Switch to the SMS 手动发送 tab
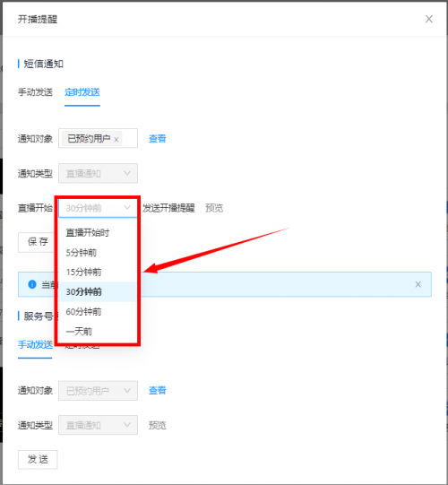The width and height of the screenshot is (448, 485). pos(35,92)
